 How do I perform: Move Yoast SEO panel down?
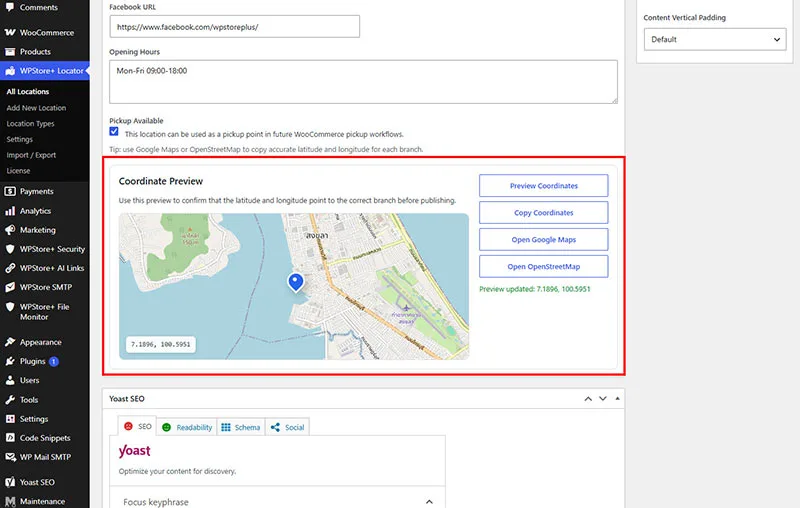[603, 399]
